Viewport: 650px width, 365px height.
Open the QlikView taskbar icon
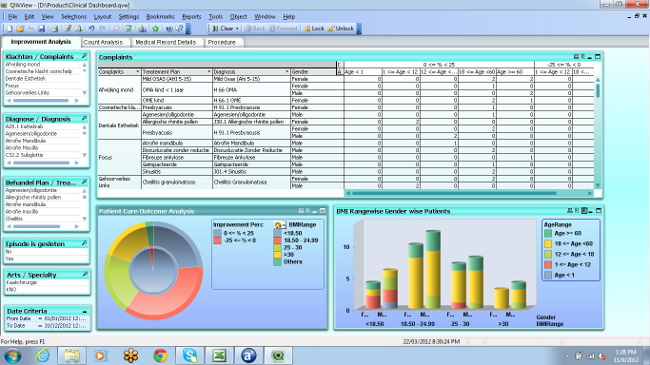[x=278, y=356]
